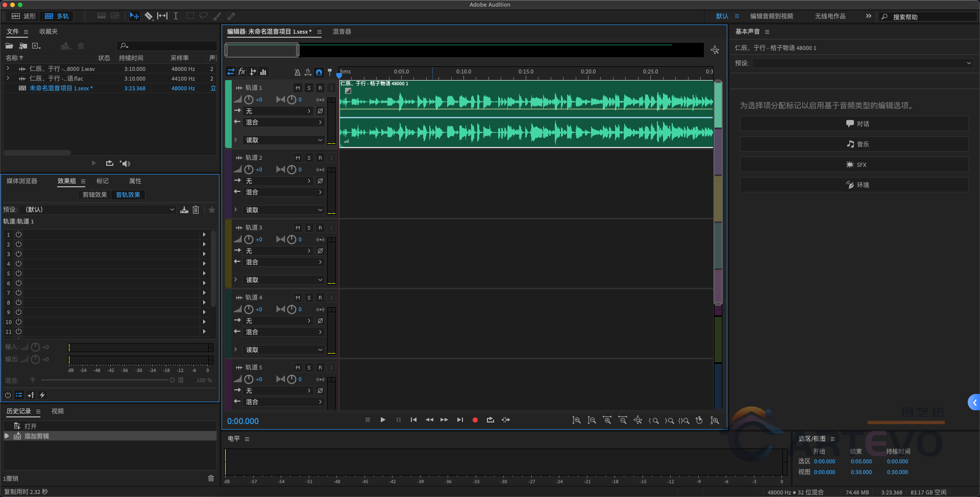Click Zoom Out Time icon
The height and width of the screenshot is (497, 980).
click(x=622, y=420)
